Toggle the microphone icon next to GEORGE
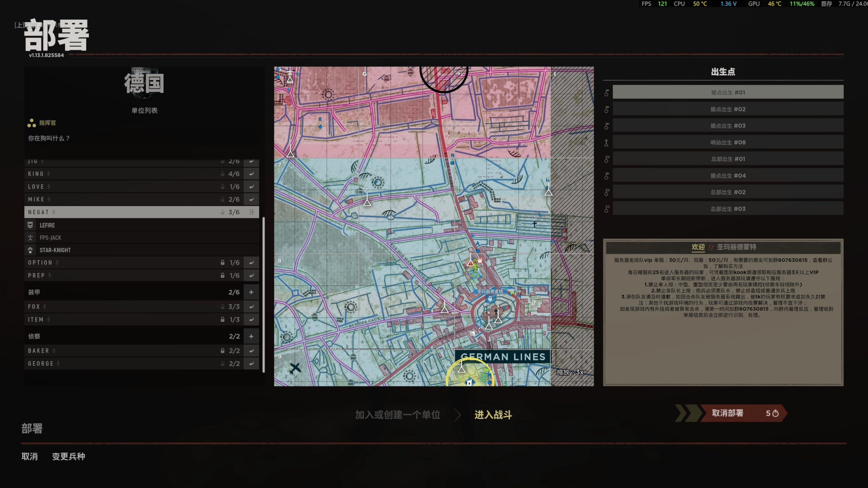Screen dimensions: 868x488 pyautogui.click(x=58, y=364)
